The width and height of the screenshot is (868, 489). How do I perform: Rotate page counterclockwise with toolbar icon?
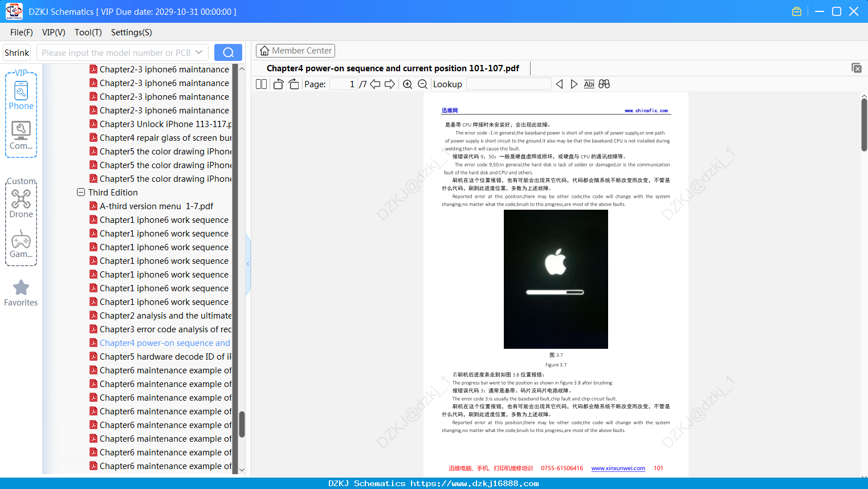coord(278,84)
